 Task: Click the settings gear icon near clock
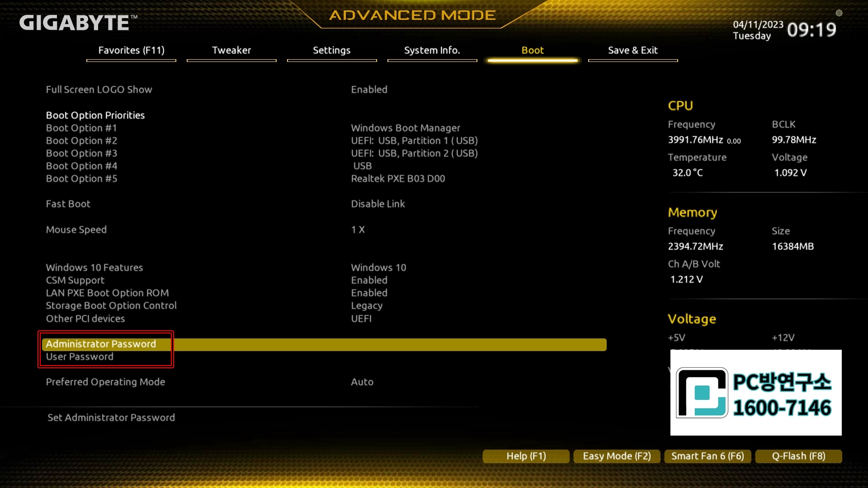point(839,13)
